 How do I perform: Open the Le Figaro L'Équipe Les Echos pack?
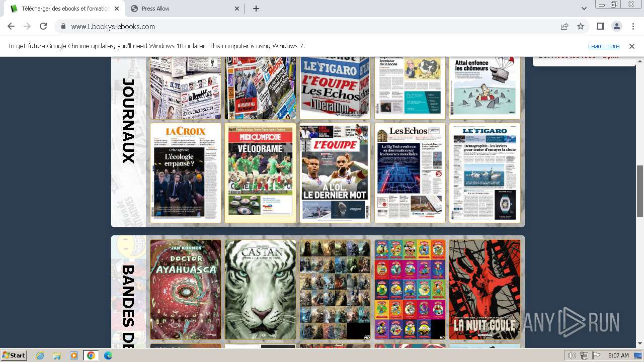click(335, 88)
